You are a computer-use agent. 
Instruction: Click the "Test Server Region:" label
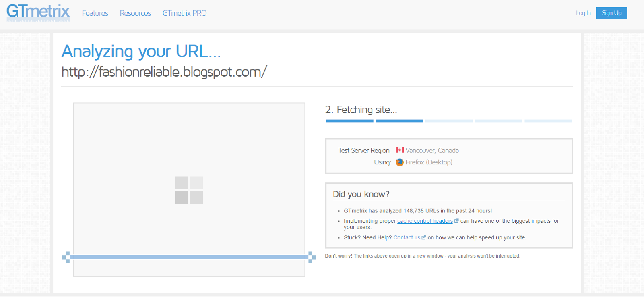(365, 150)
